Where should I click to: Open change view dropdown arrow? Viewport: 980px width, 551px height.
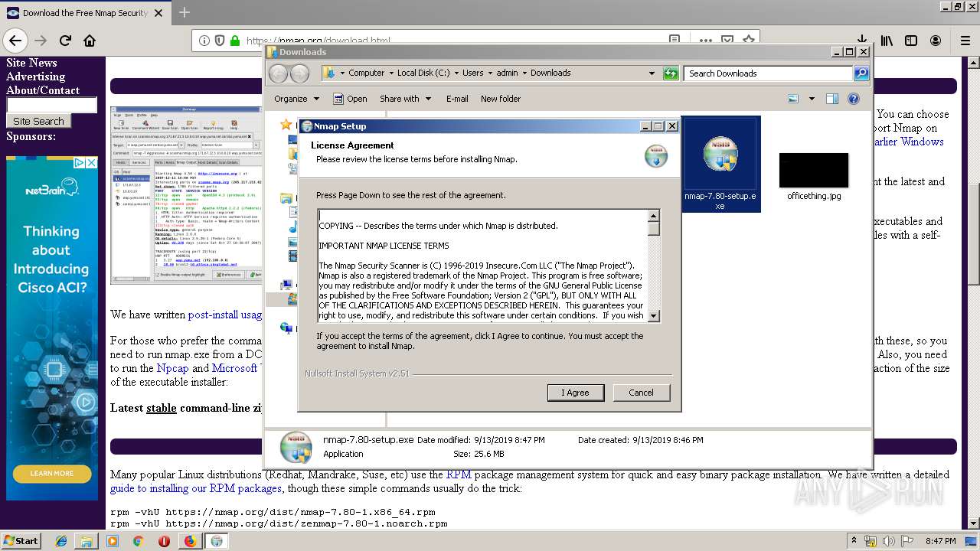810,99
